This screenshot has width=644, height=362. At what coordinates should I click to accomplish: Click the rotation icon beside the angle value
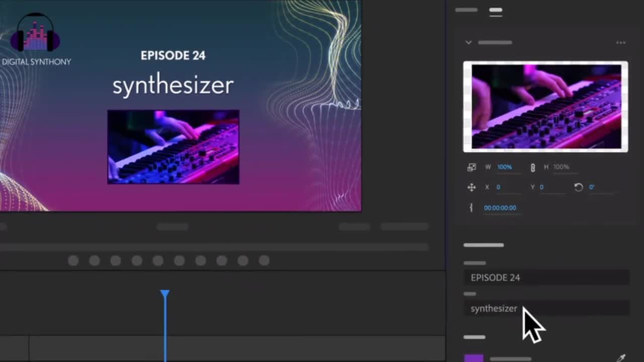(x=579, y=187)
